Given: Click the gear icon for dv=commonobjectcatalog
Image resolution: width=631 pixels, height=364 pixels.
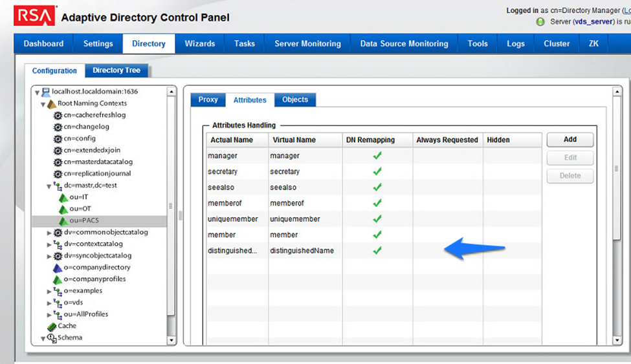Looking at the screenshot, I should [x=58, y=233].
